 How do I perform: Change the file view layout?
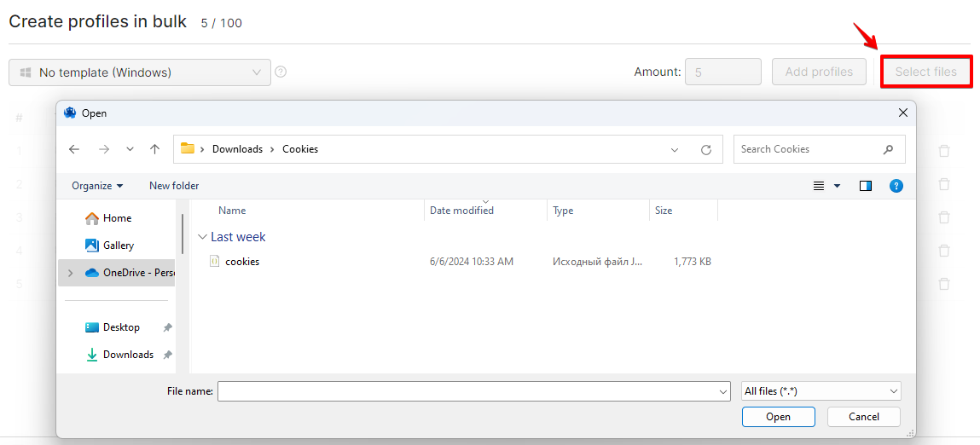tap(819, 186)
